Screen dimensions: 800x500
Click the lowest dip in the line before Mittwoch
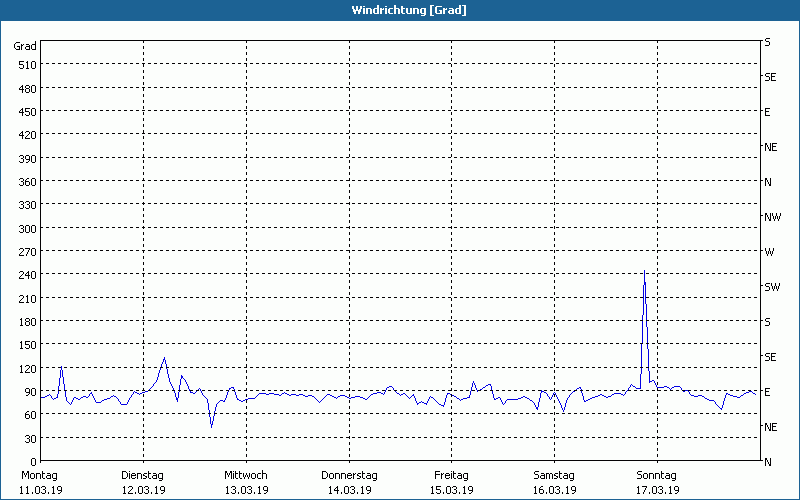tap(211, 426)
